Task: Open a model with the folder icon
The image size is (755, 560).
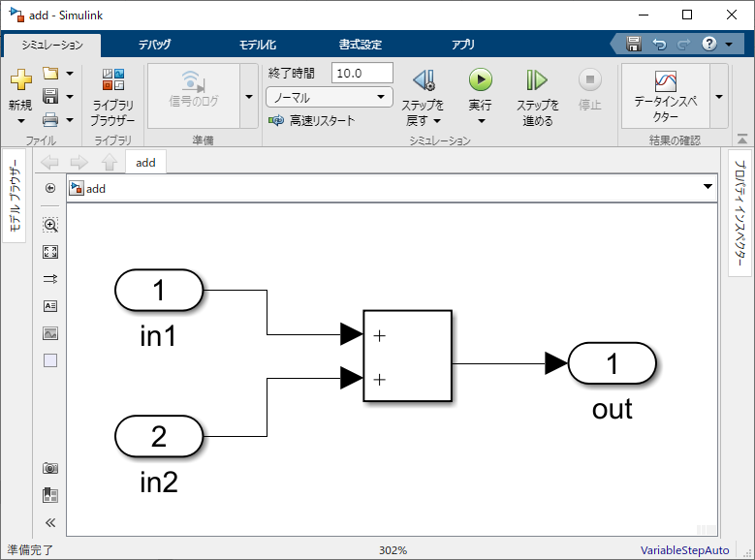Action: pos(50,74)
